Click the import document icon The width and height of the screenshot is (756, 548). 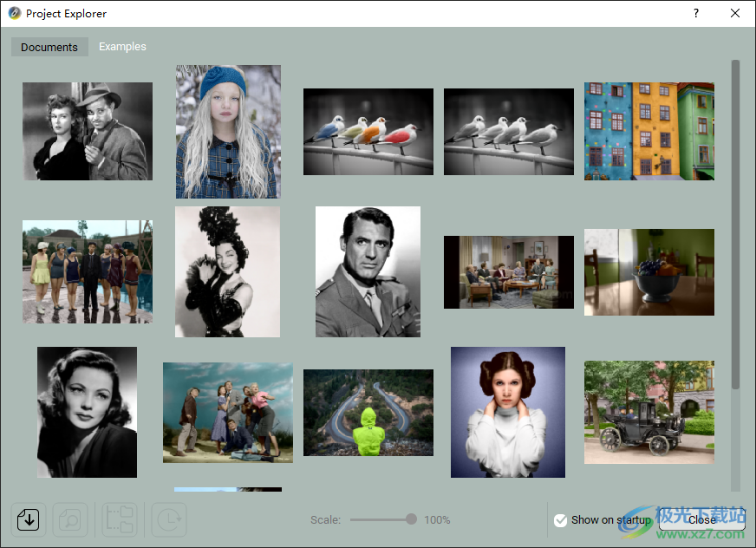coord(28,519)
